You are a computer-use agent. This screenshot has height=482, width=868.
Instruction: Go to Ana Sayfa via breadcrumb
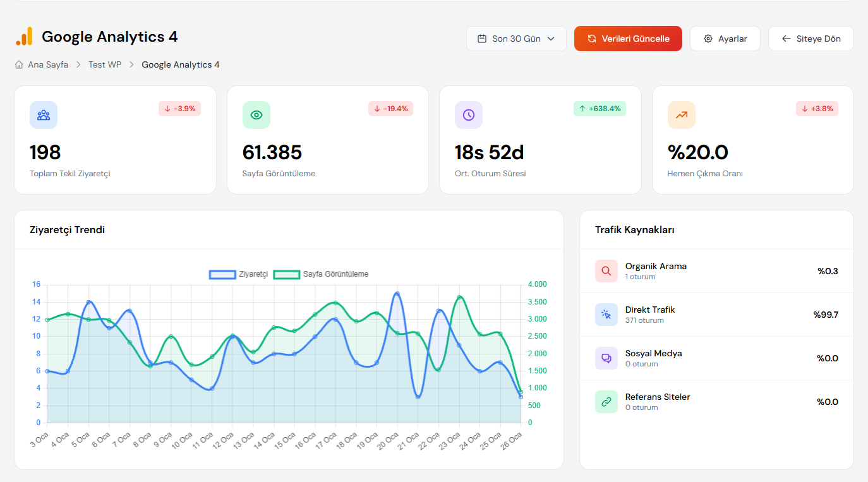point(48,64)
